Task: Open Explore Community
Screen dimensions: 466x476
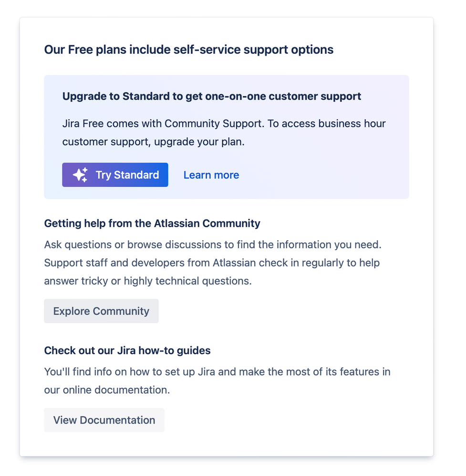Action: pos(101,311)
